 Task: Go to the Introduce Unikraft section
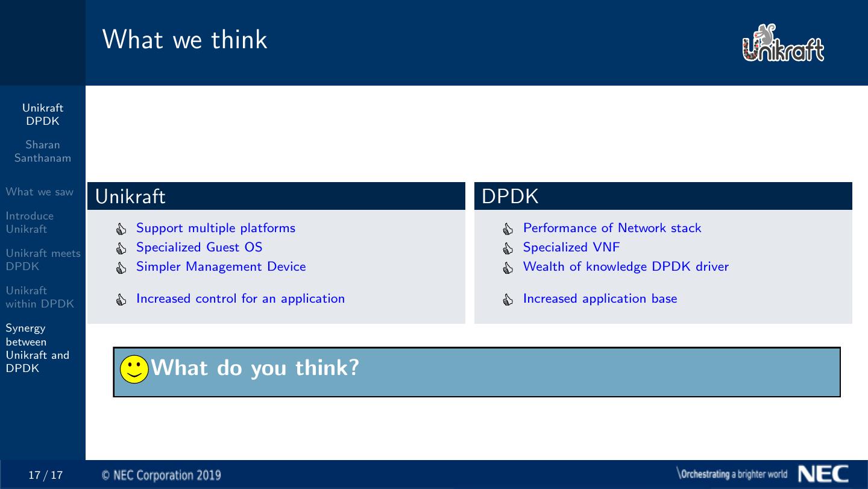(30, 222)
